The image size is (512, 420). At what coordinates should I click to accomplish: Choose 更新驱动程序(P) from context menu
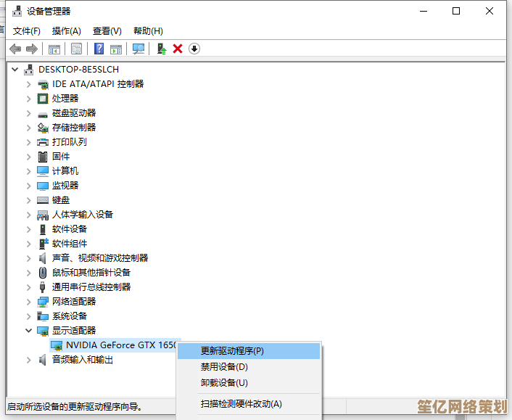point(232,351)
